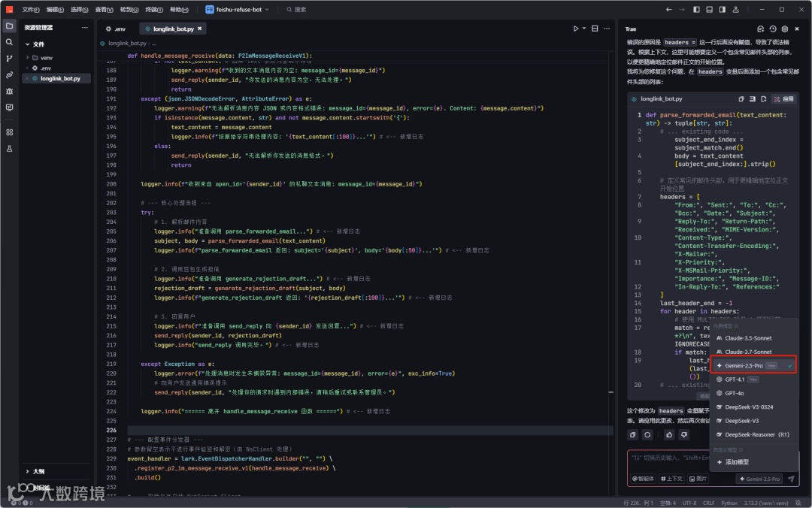This screenshot has height=508, width=812.
Task: Open the Gemini-2.5-Pro model selector
Action: [x=759, y=479]
